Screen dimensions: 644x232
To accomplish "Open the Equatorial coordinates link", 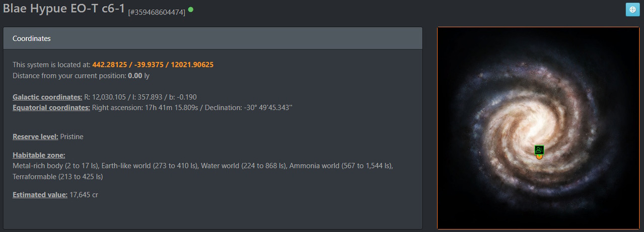I will click(x=51, y=107).
